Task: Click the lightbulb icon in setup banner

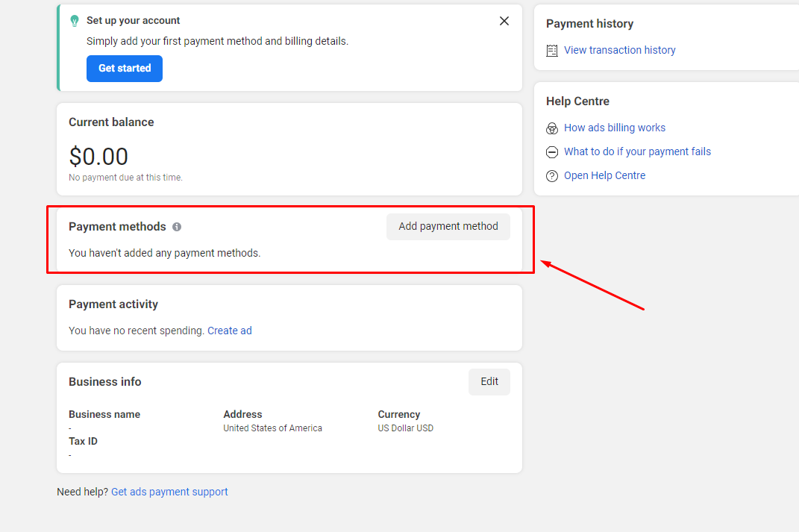Action: click(x=75, y=21)
